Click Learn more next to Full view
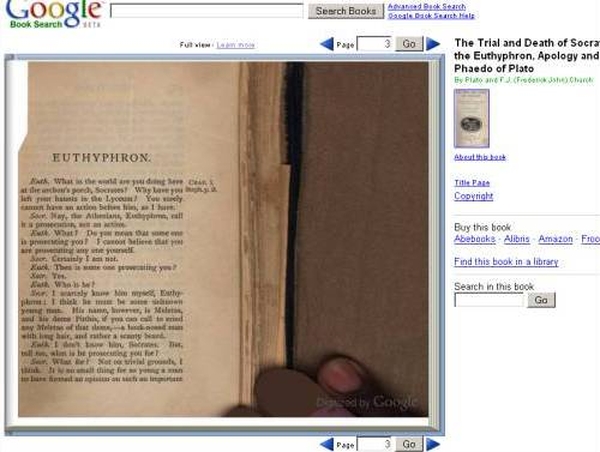The width and height of the screenshot is (600, 452). click(235, 45)
